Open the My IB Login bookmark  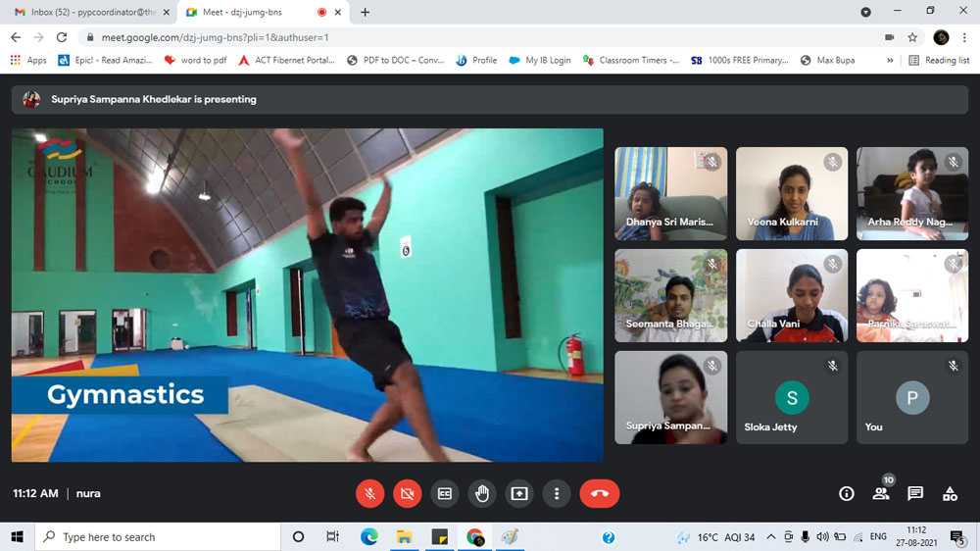539,60
